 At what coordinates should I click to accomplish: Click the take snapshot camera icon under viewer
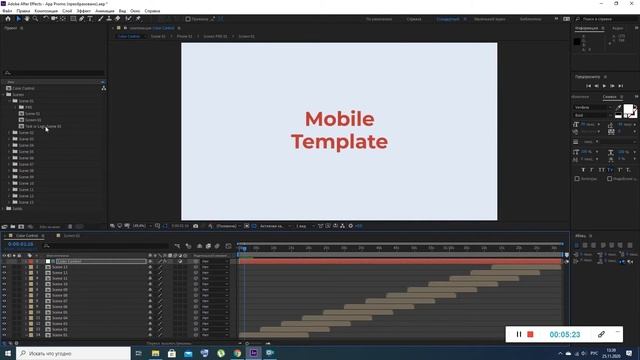(x=196, y=226)
